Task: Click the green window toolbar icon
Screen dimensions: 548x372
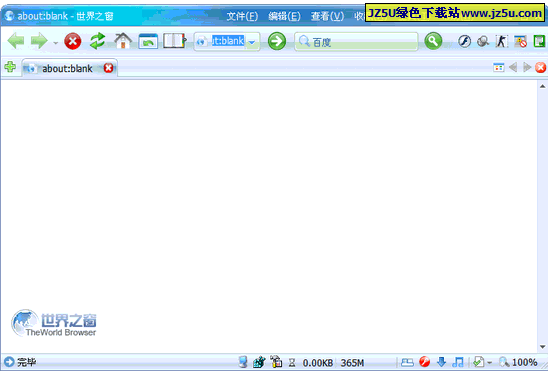Action: pyautogui.click(x=539, y=42)
